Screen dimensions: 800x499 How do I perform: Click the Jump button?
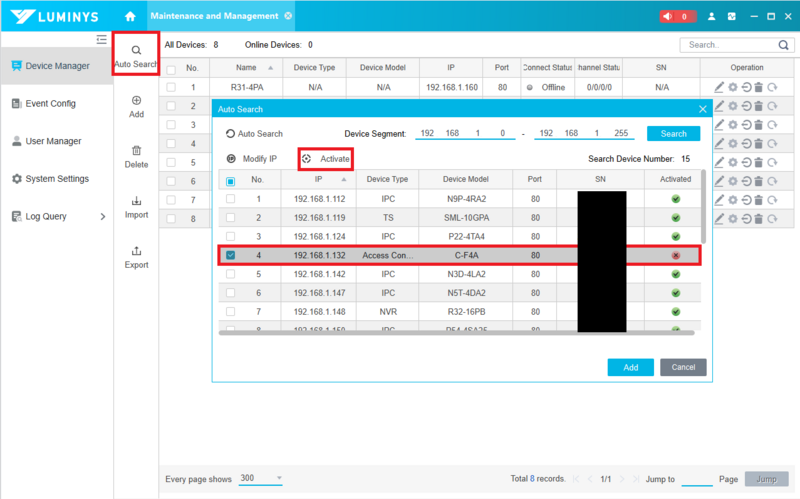coord(766,479)
